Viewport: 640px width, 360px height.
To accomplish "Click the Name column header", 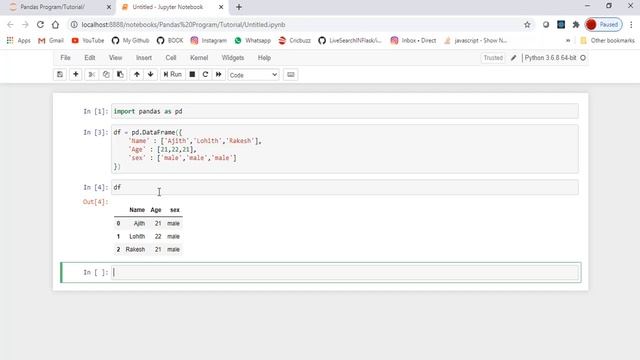I will 137,210.
